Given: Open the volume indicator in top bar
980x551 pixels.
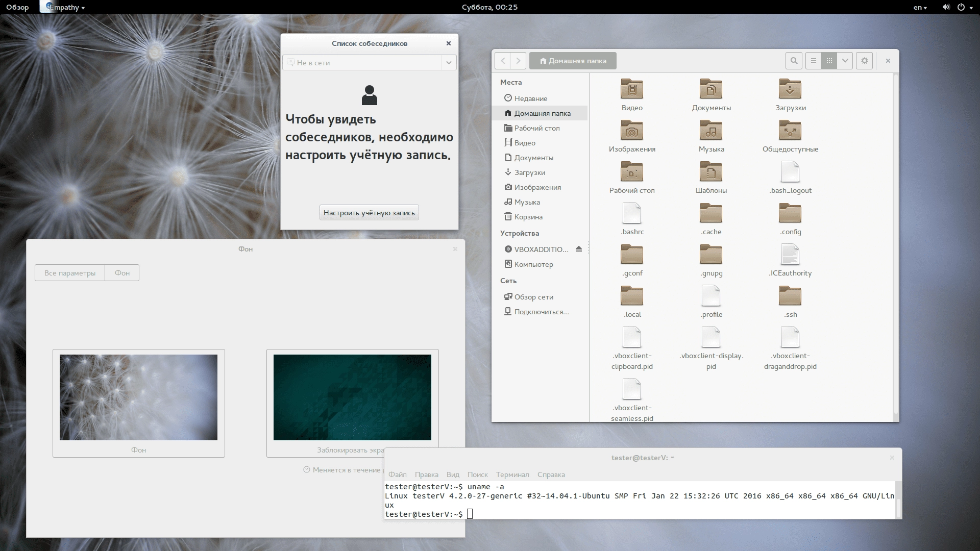Looking at the screenshot, I should click(946, 7).
